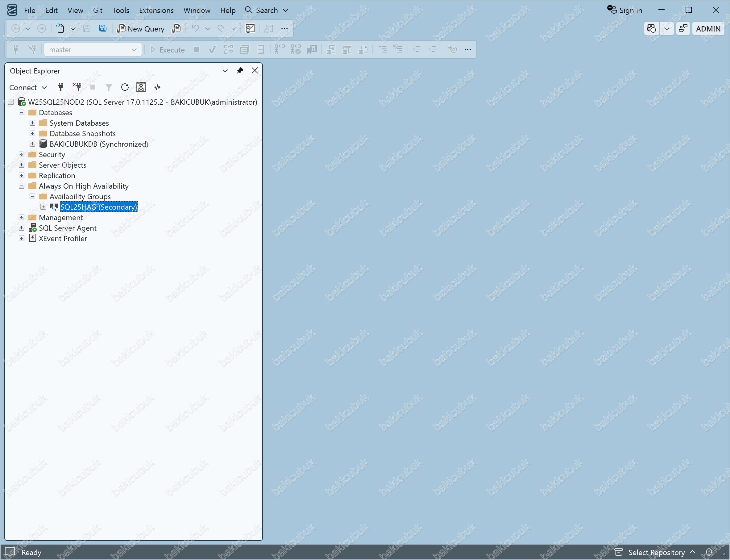Click the Object Explorer policy health icon
Viewport: 730px width, 560px height.
point(141,87)
